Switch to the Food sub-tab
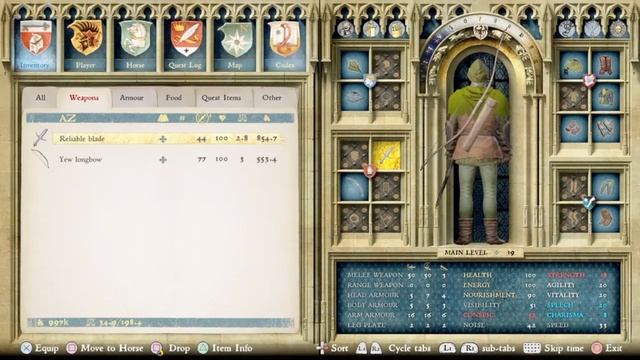640x360 pixels. coord(173,98)
